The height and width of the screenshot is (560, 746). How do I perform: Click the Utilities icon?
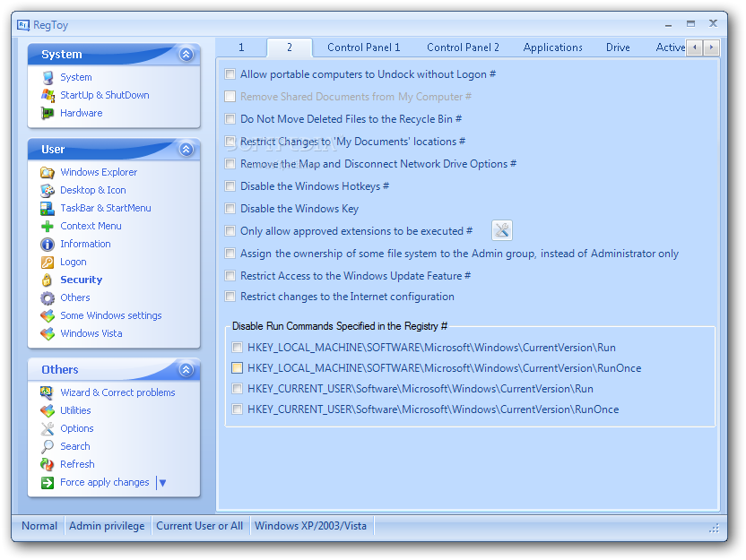48,410
